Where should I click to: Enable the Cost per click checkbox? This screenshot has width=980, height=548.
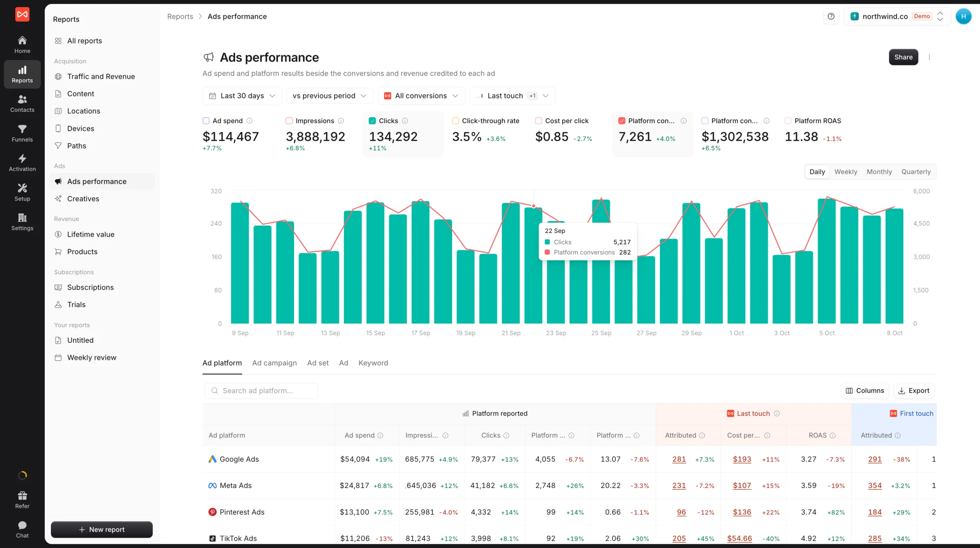coord(539,121)
